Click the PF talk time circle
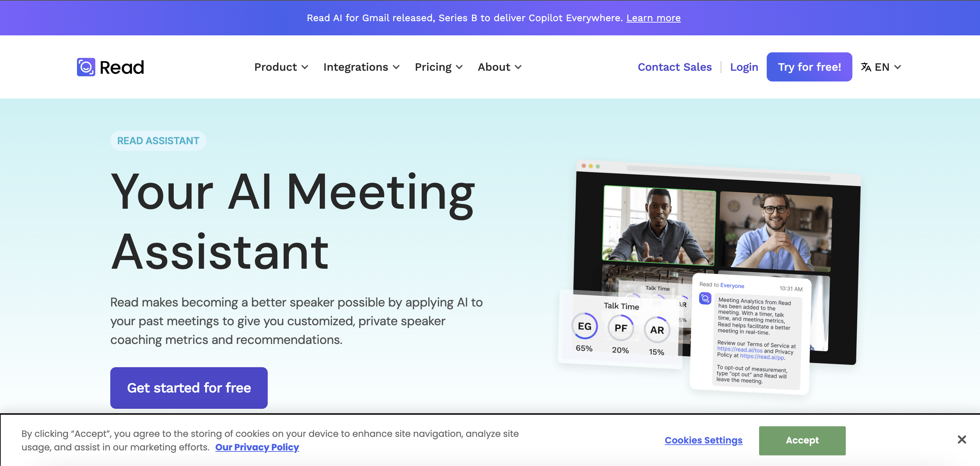This screenshot has width=980, height=466. [620, 328]
